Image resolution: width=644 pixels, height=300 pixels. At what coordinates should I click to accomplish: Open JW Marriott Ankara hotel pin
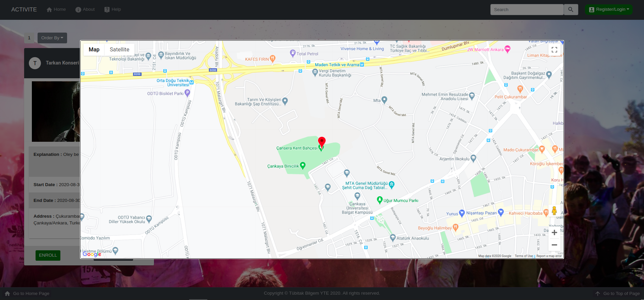[x=507, y=49]
